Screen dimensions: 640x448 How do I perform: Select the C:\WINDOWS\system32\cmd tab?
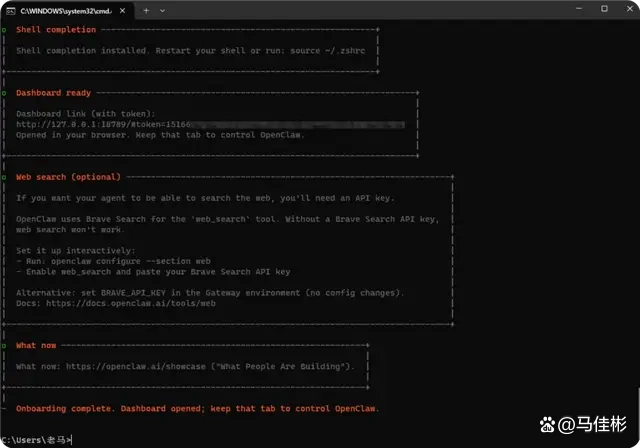(60, 9)
